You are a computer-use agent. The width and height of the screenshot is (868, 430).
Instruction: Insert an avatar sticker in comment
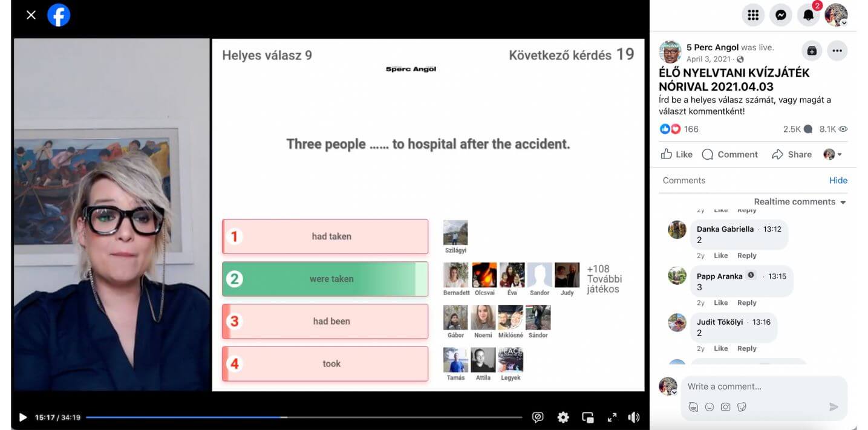(x=693, y=407)
